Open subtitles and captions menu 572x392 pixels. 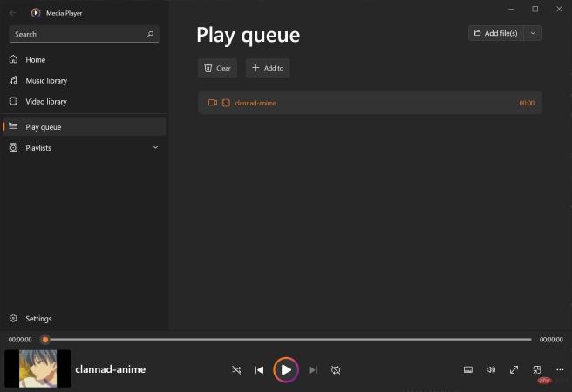[468, 370]
